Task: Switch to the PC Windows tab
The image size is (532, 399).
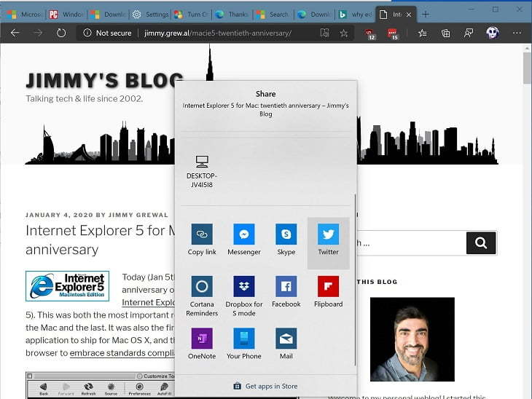Action: point(66,15)
